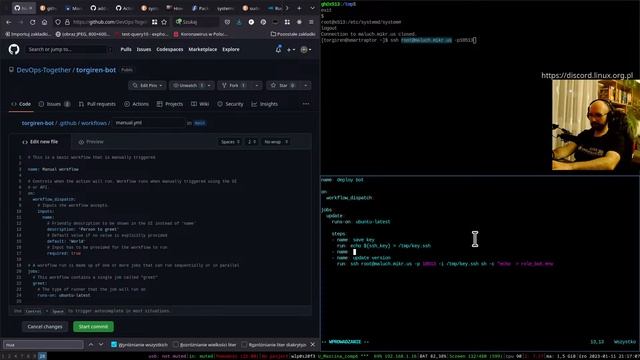The height and width of the screenshot is (360, 640).
Task: Open the Actions repository tab
Action: pos(137,104)
